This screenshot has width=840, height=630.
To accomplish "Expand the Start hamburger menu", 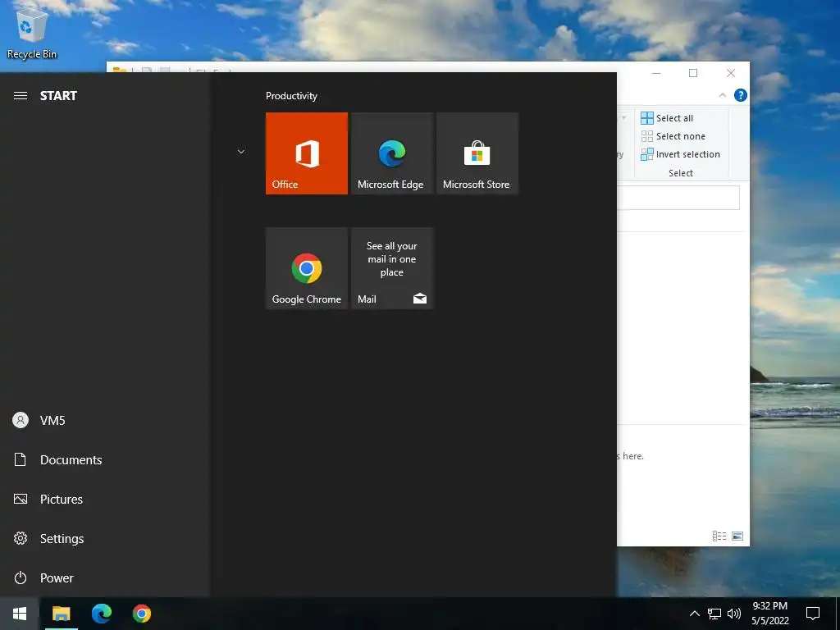I will 21,96.
